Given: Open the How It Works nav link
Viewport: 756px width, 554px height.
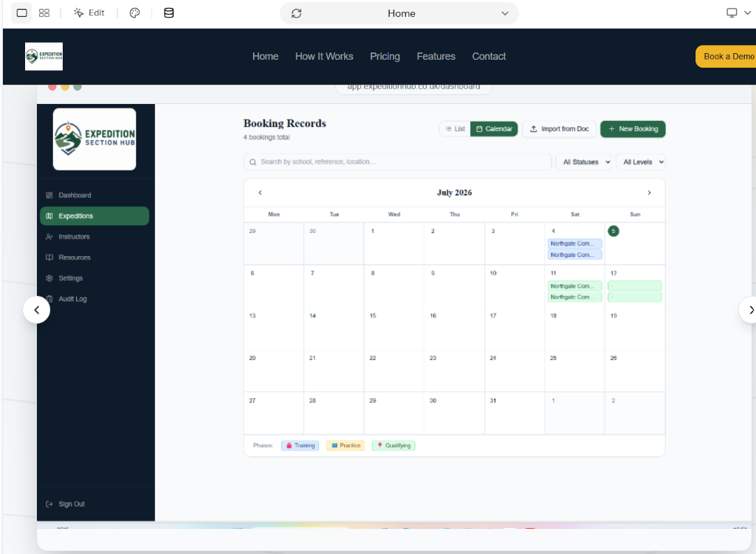Looking at the screenshot, I should coord(324,56).
